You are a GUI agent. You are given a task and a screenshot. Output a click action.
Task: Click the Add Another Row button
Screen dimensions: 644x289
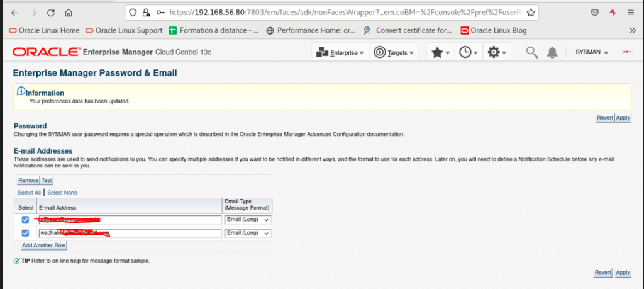[43, 245]
